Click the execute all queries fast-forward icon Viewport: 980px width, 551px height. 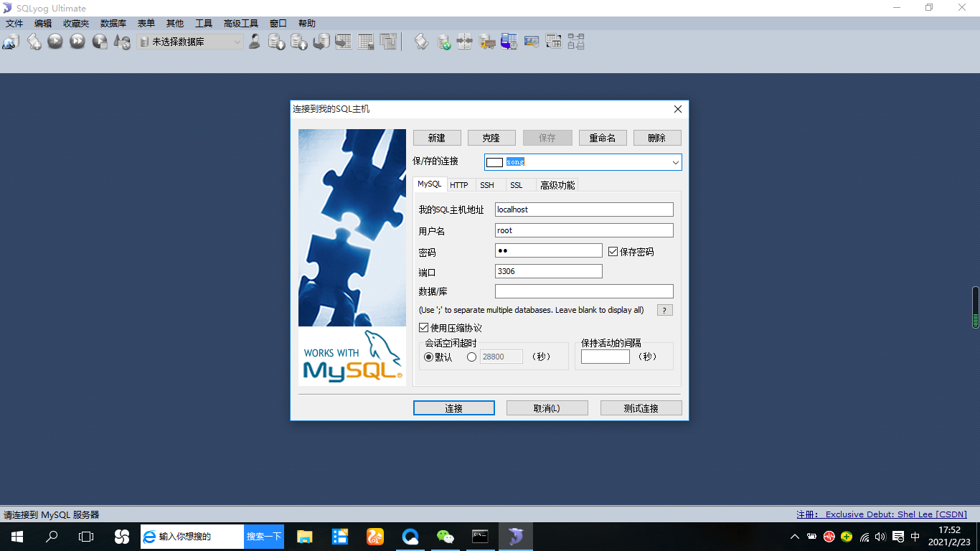77,42
